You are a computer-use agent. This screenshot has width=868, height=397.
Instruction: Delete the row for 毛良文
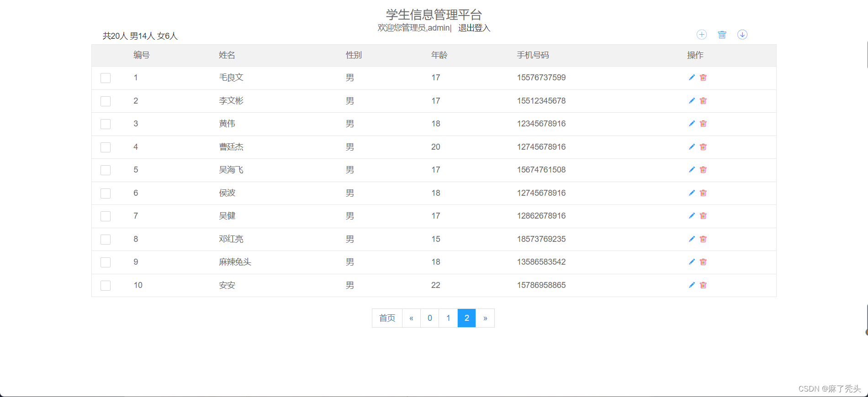(704, 78)
